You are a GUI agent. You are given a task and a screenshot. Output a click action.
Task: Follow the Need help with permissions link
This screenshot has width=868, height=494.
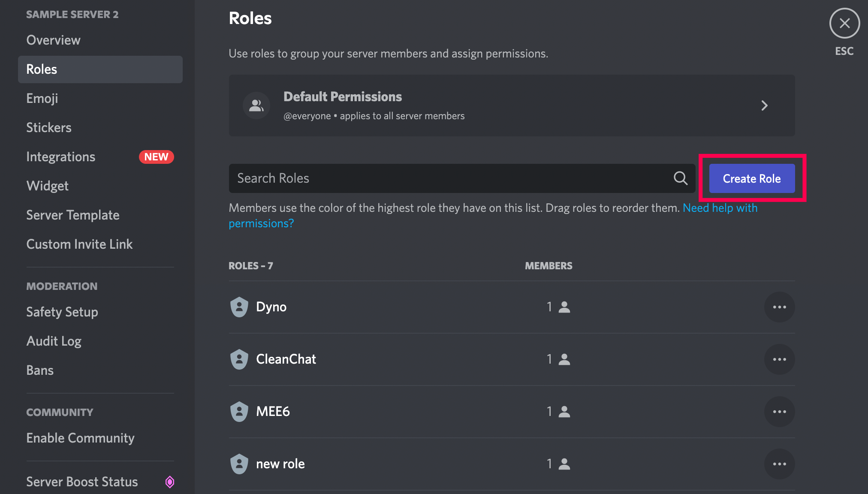point(720,208)
